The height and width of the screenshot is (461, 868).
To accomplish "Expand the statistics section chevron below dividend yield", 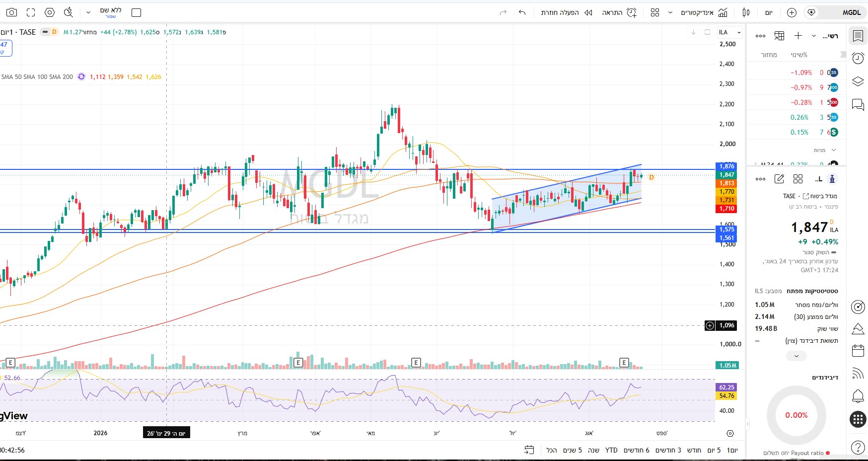I will (796, 356).
